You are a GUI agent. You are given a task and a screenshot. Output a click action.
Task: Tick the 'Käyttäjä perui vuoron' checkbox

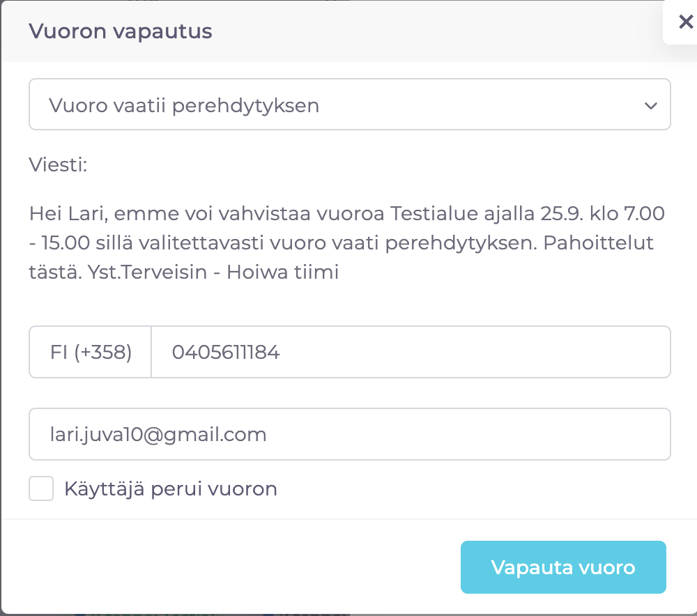(41, 488)
